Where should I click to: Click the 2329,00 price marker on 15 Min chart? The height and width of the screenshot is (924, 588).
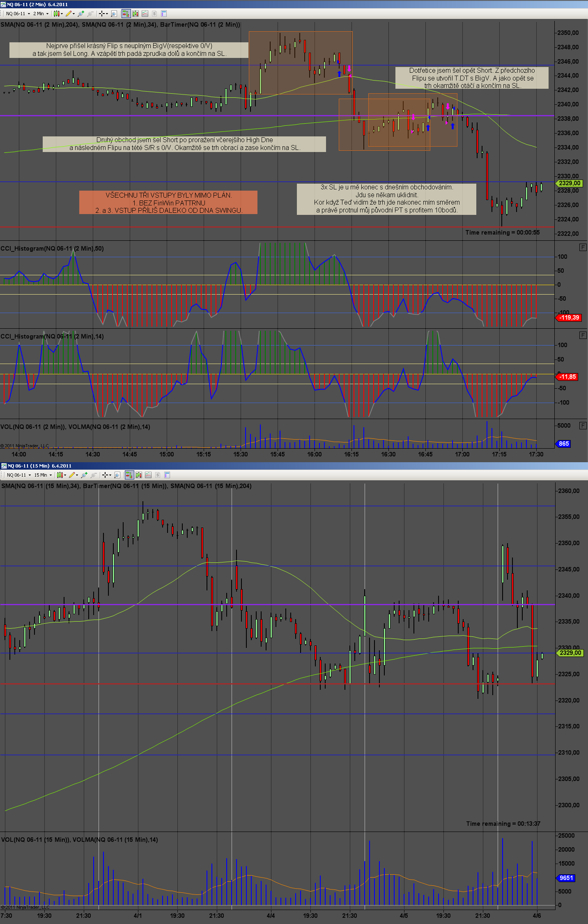[570, 653]
